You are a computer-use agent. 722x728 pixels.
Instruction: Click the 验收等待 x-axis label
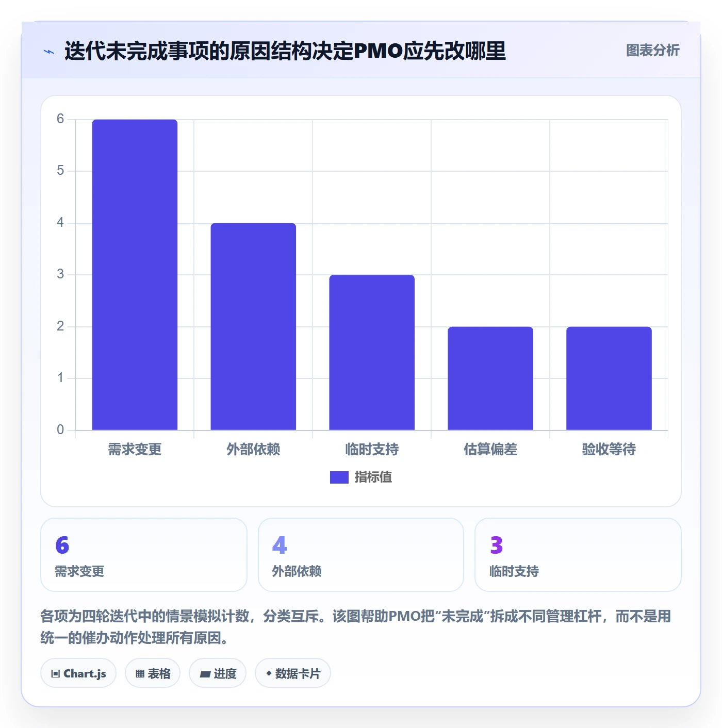click(x=609, y=450)
